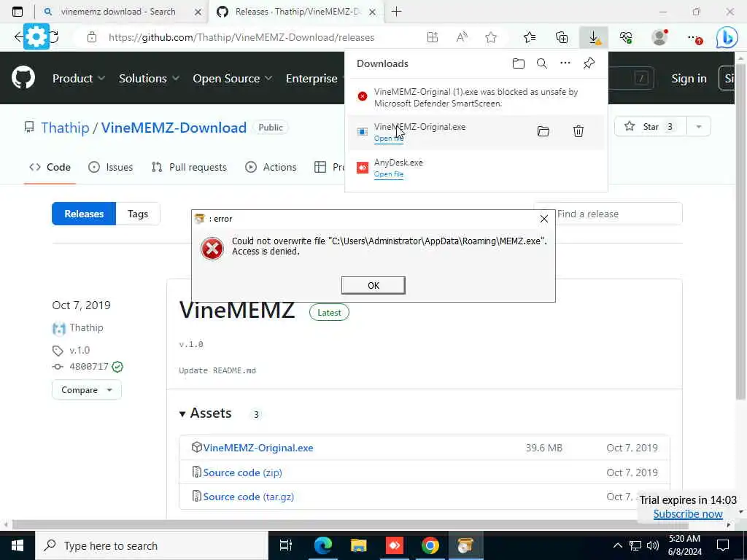This screenshot has width=747, height=560.
Task: Click Sign in on GitHub
Action: tap(689, 79)
